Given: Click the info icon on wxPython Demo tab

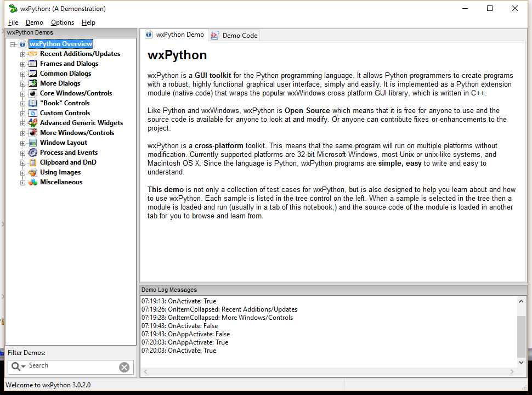Looking at the screenshot, I should coord(149,34).
